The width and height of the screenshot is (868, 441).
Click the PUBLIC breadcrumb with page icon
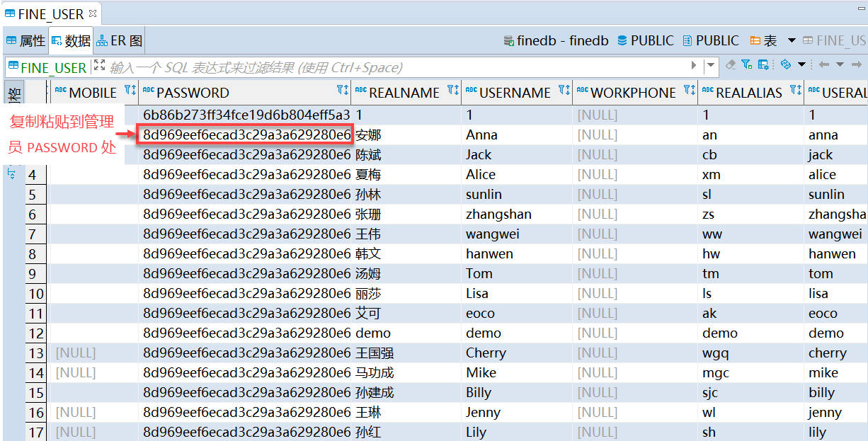click(710, 41)
